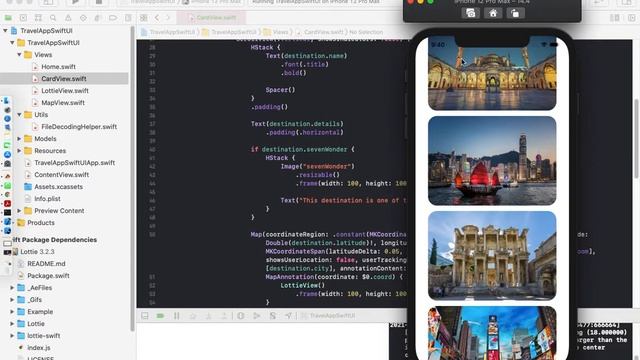640x360 pixels.
Task: Step into in debug bar
Action: click(209, 316)
